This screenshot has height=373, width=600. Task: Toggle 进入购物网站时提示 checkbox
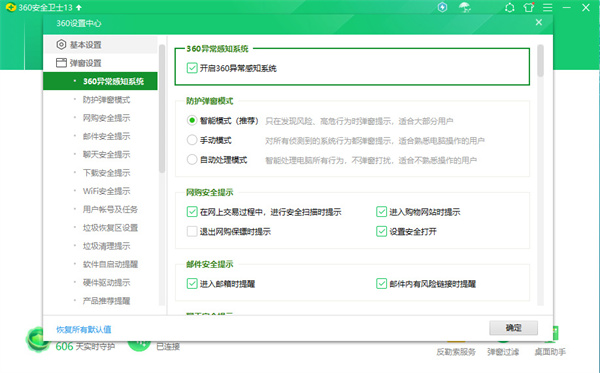click(x=381, y=212)
